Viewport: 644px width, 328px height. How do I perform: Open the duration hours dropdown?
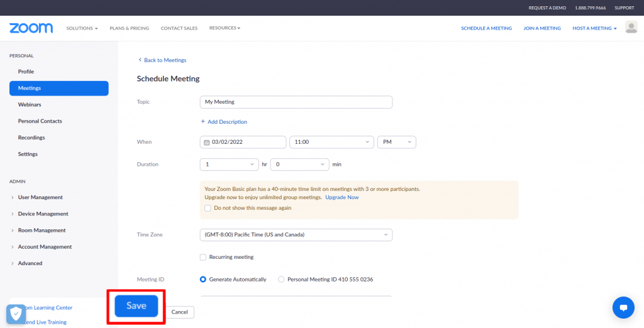click(229, 165)
